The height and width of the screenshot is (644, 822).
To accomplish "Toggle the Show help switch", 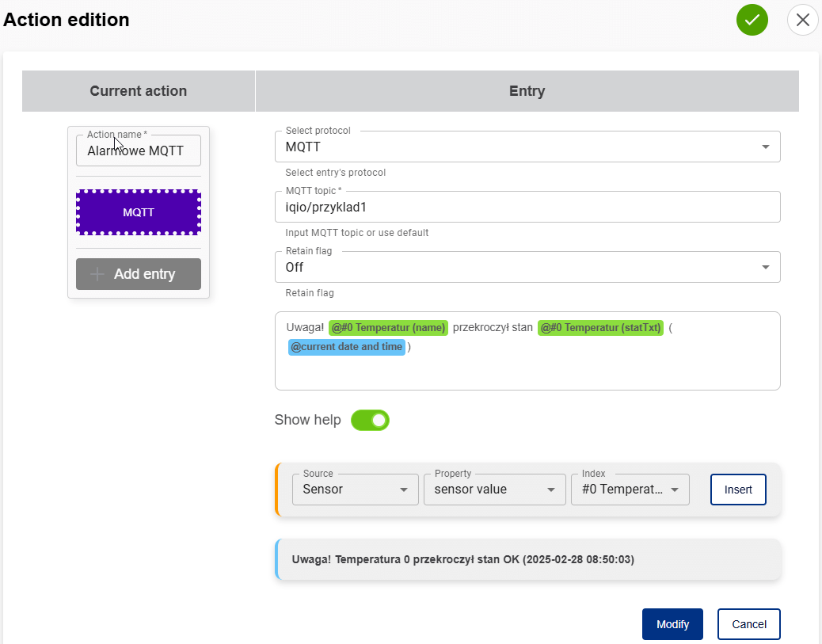I will point(370,420).
